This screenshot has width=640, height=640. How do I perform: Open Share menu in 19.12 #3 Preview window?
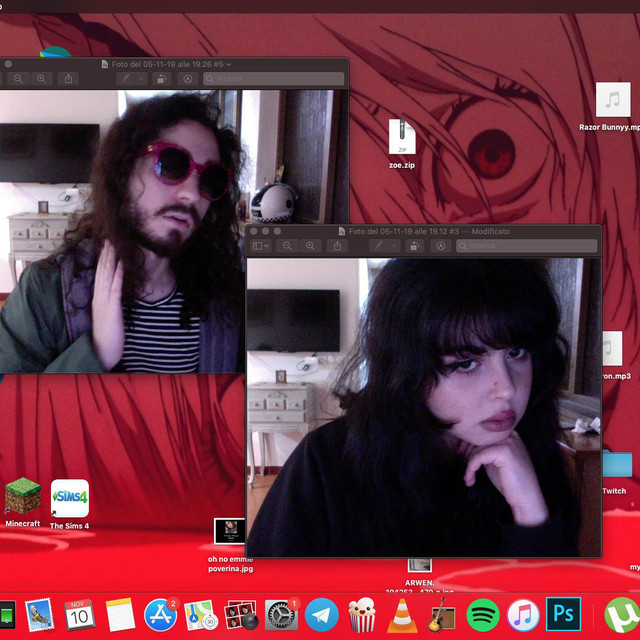(337, 246)
